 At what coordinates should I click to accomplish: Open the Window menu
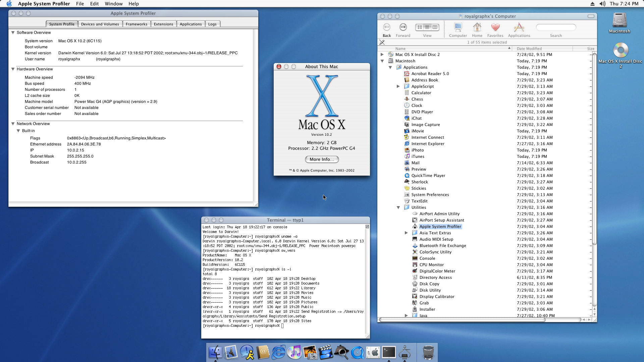click(x=114, y=4)
